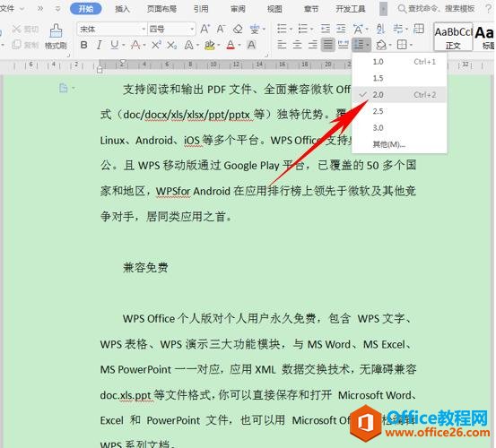The width and height of the screenshot is (496, 448).
Task: Select the 正文 style in style gallery
Action: click(453, 37)
